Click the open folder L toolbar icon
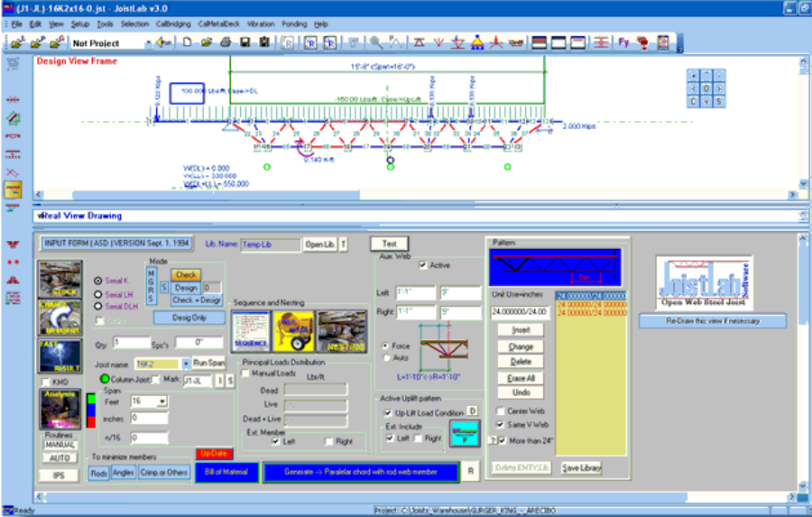 pyautogui.click(x=19, y=42)
